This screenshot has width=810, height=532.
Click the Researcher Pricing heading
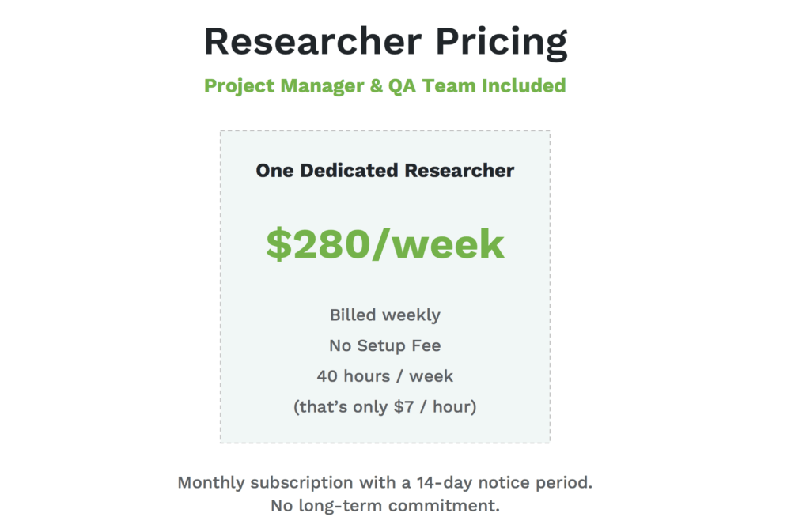tap(385, 42)
